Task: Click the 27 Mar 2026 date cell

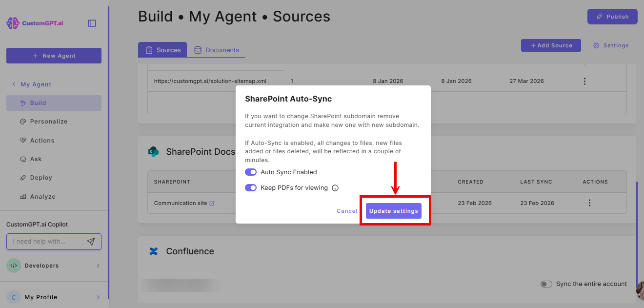Action: (526, 81)
